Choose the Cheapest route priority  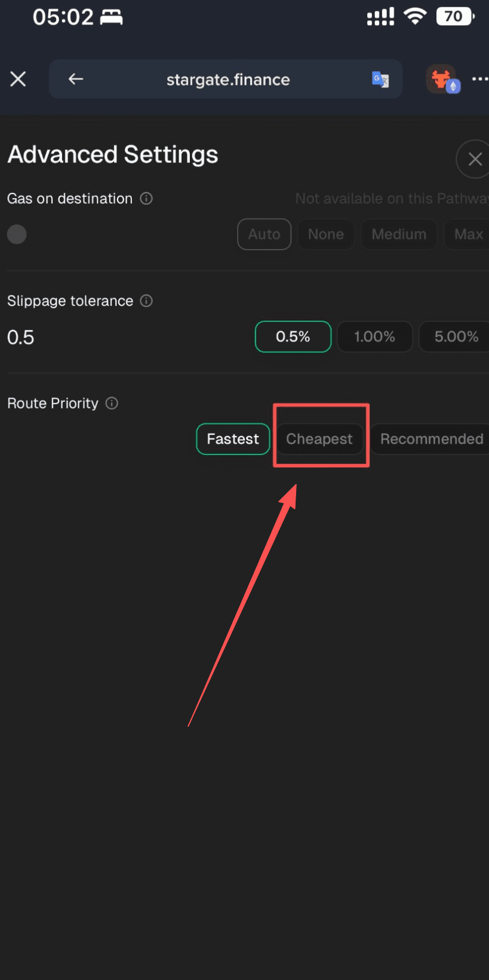(319, 439)
